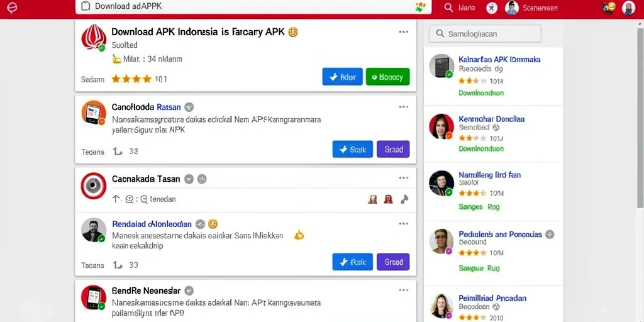Click the yellow icon beside 'Mlat. : 34 nklanm'
Image resolution: width=644 pixels, height=322 pixels.
click(116, 59)
